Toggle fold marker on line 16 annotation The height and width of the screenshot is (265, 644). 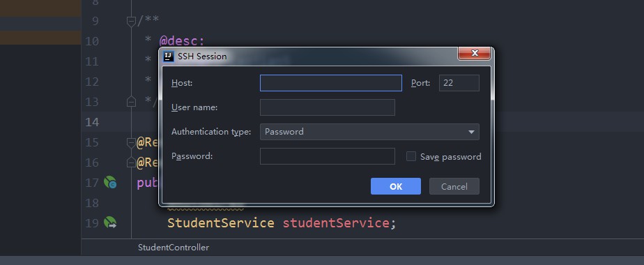[x=132, y=162]
